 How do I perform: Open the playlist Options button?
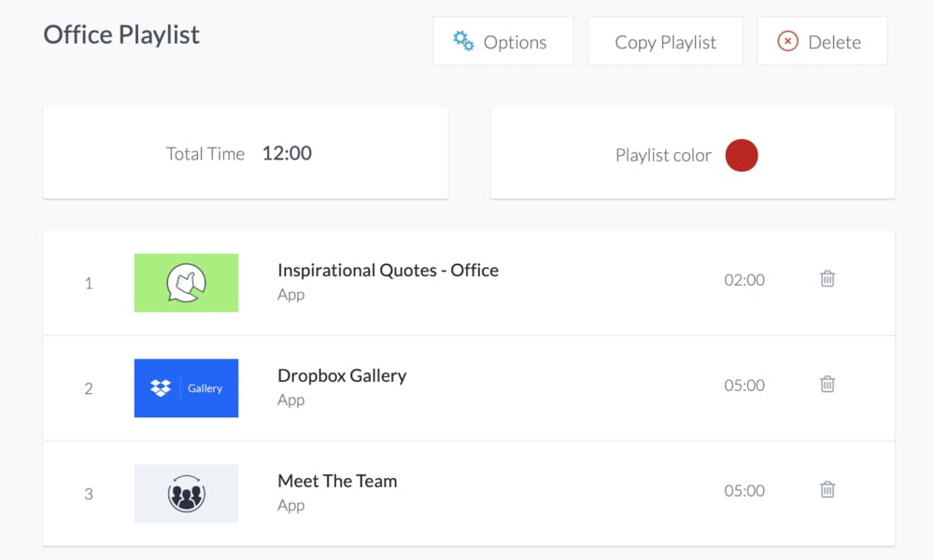coord(503,41)
